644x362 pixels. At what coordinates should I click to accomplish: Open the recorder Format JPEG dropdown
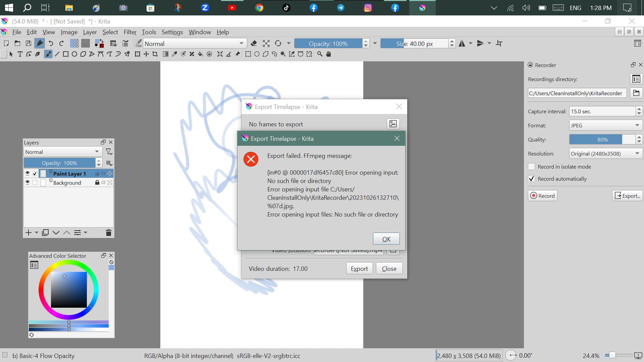[605, 125]
